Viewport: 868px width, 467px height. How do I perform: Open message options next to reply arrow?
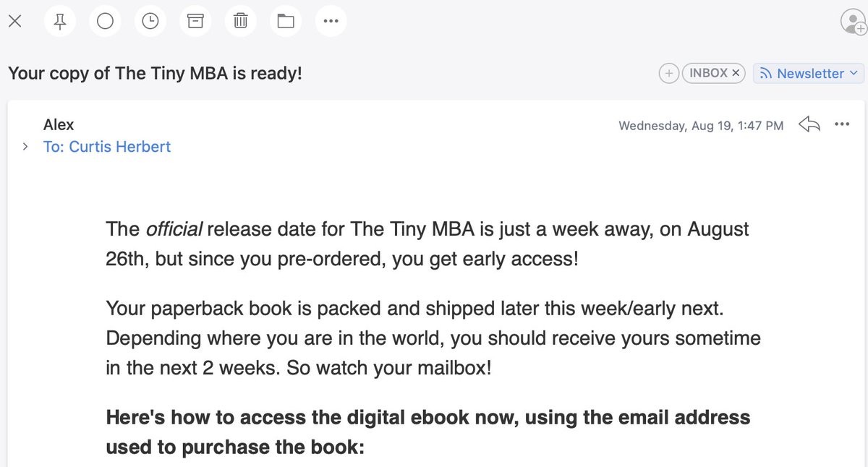[842, 124]
